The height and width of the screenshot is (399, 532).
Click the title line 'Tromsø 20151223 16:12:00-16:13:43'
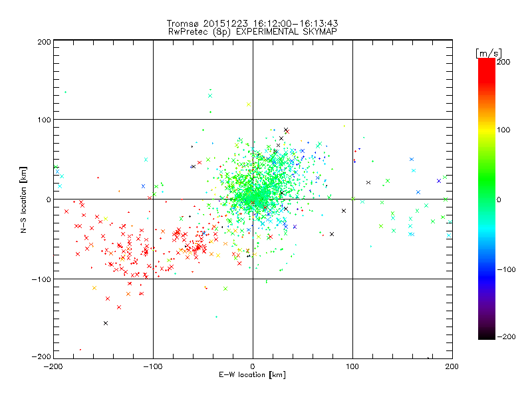point(252,23)
